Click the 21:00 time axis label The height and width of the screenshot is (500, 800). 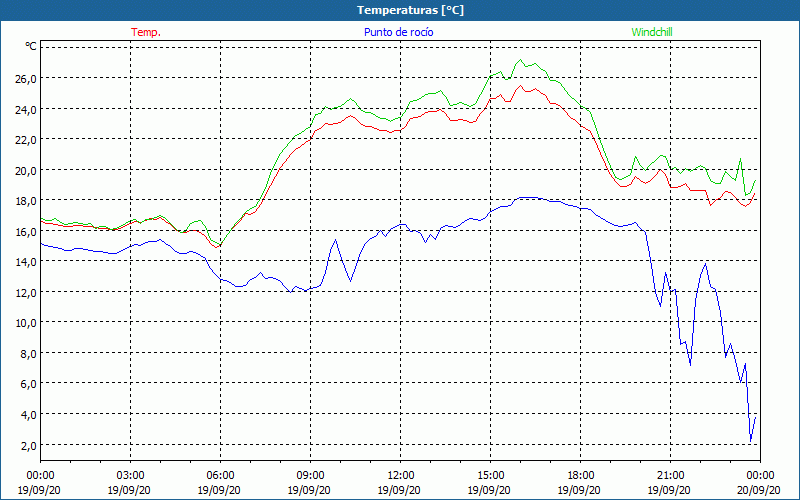coord(670,476)
